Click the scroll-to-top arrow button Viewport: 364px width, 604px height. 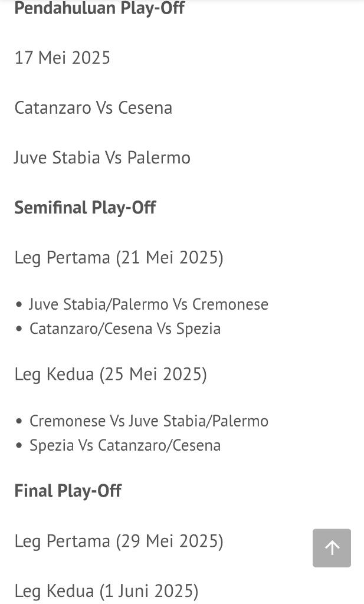point(332,548)
